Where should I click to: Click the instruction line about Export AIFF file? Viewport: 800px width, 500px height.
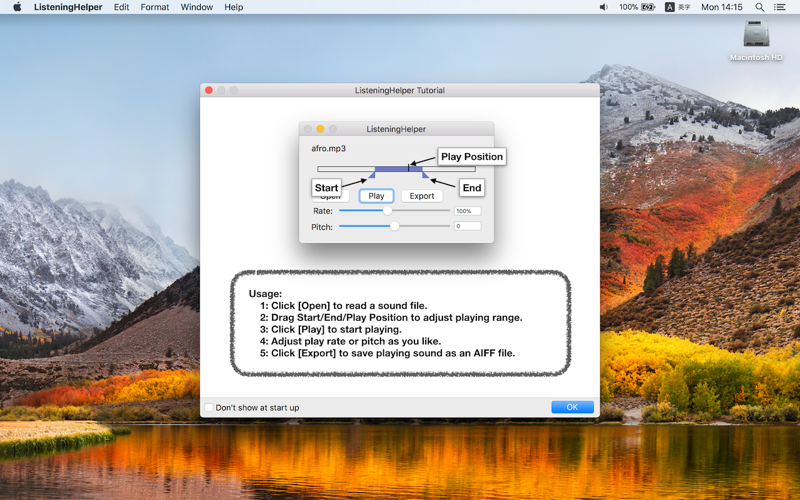(x=387, y=353)
